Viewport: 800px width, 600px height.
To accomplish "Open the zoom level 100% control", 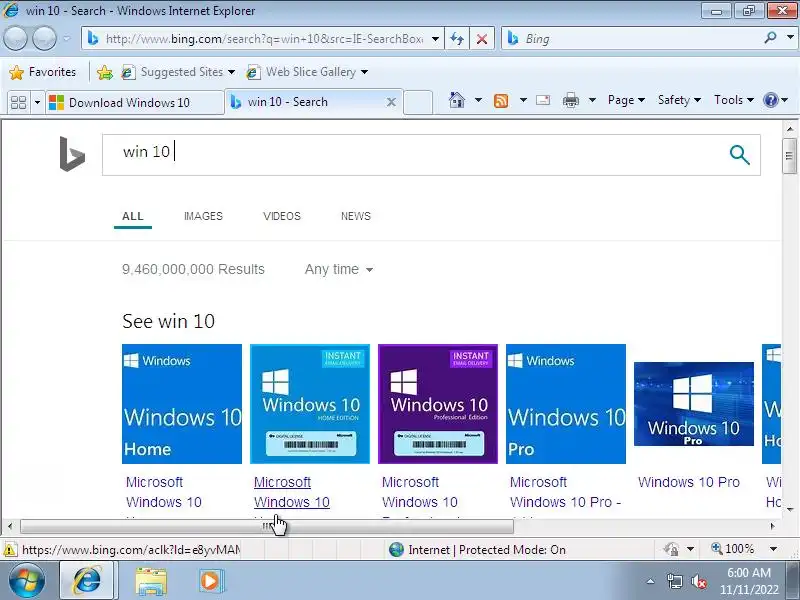I will tap(744, 549).
